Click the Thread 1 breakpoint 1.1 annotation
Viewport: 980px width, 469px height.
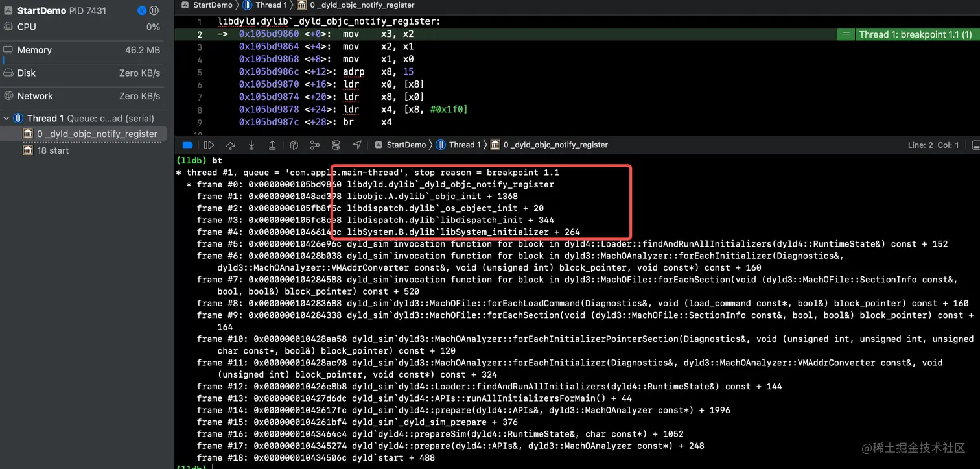click(x=915, y=34)
